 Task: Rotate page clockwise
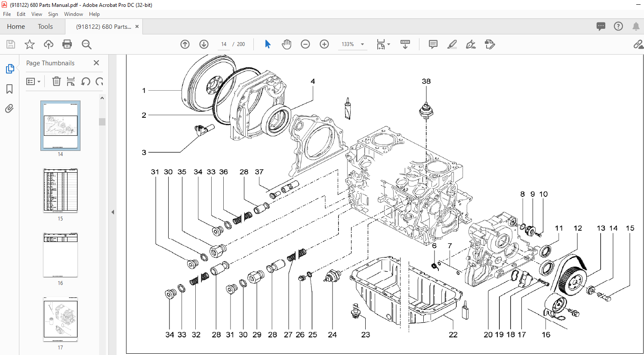pos(99,81)
